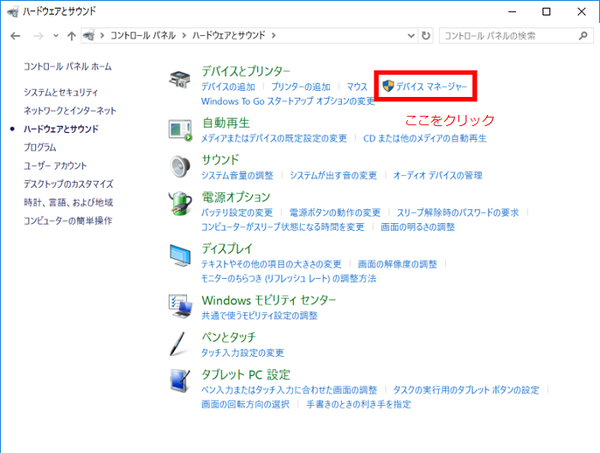The height and width of the screenshot is (453, 600).
Task: Open デスクトップのカスタマイズ in the sidebar
Action: [68, 184]
